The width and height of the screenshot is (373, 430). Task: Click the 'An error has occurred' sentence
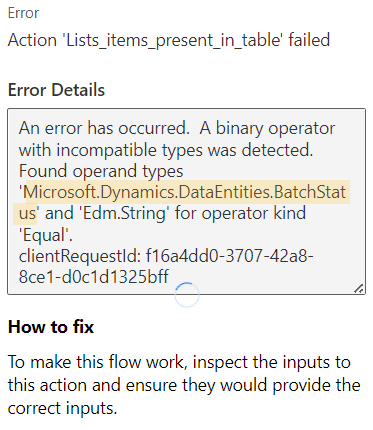tap(104, 128)
